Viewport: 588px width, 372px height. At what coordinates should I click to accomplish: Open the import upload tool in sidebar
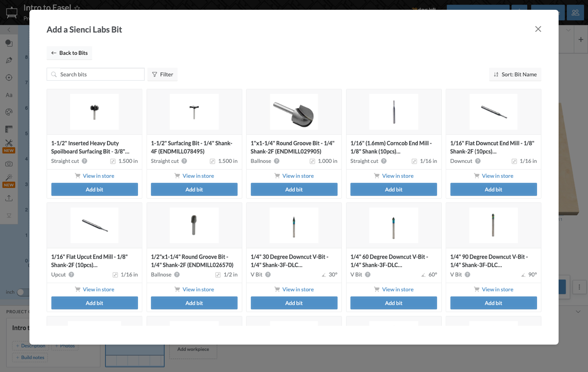click(9, 198)
